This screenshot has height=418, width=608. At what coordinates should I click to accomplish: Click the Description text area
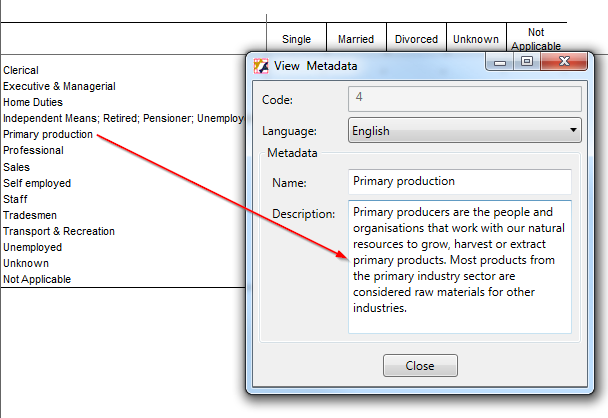click(x=459, y=266)
